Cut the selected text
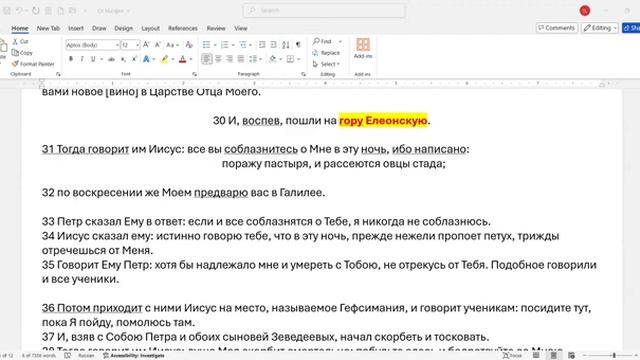This screenshot has height=360, width=640. click(20, 42)
